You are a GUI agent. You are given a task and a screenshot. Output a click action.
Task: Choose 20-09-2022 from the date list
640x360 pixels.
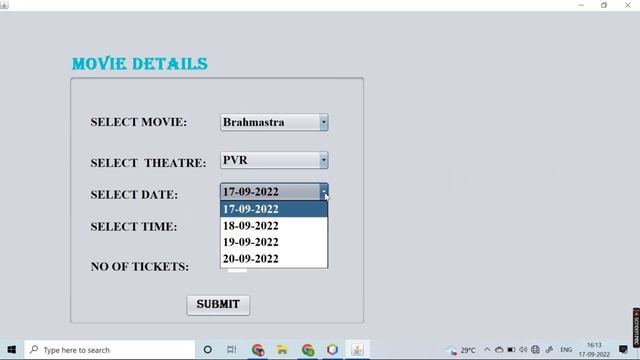[274, 259]
